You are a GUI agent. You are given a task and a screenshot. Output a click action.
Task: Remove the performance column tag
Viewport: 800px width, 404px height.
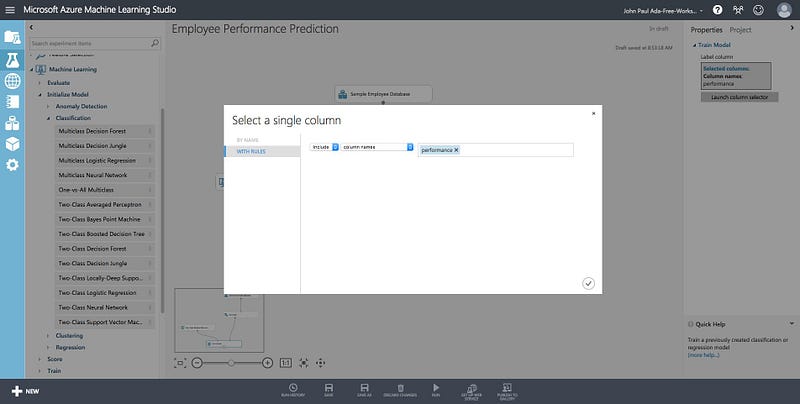click(456, 150)
